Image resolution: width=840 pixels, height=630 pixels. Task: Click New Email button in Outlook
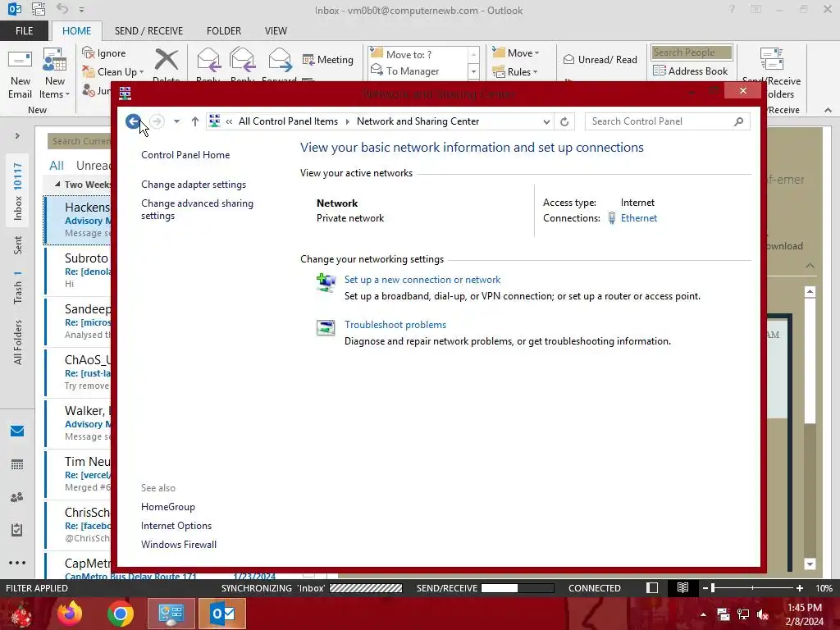(x=20, y=74)
